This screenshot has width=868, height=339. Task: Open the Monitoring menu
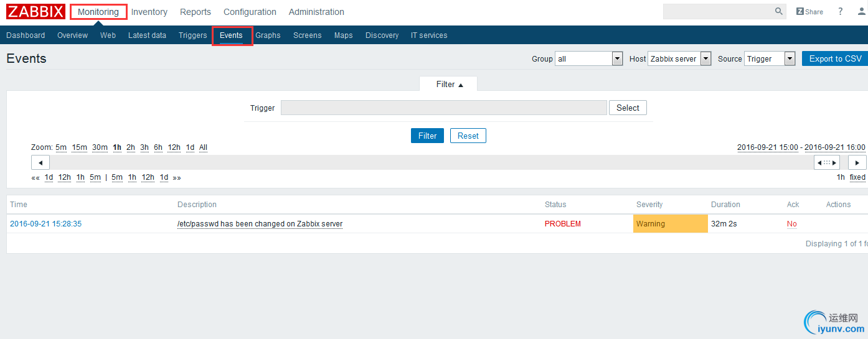(x=98, y=12)
